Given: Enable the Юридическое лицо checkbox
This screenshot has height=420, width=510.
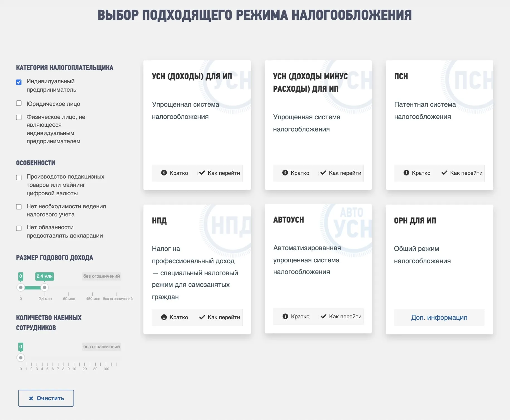Looking at the screenshot, I should pyautogui.click(x=19, y=103).
